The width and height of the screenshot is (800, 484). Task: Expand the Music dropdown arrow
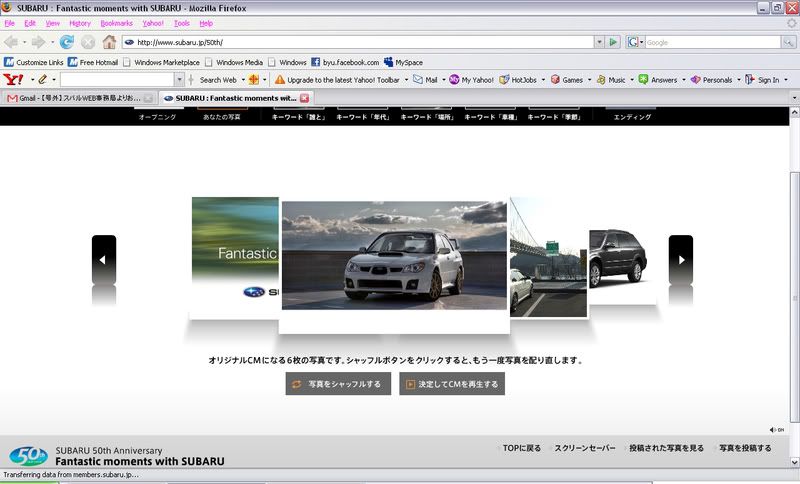(x=632, y=80)
